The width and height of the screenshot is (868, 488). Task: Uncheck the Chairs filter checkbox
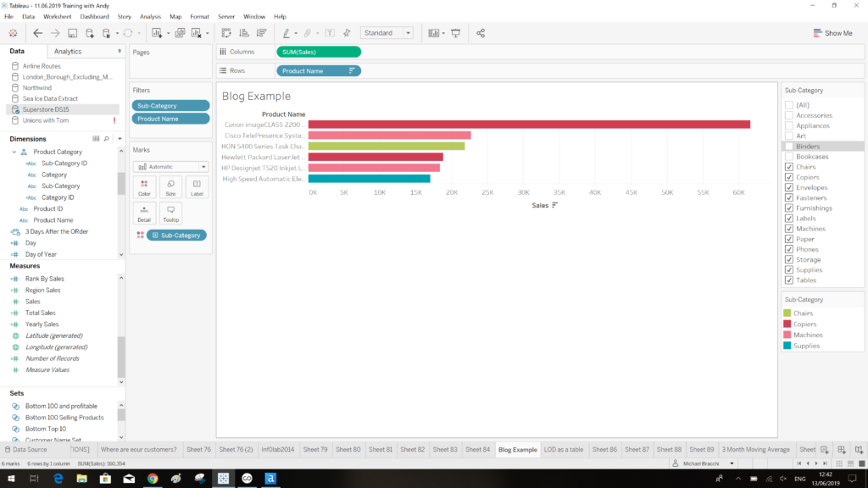pos(789,167)
